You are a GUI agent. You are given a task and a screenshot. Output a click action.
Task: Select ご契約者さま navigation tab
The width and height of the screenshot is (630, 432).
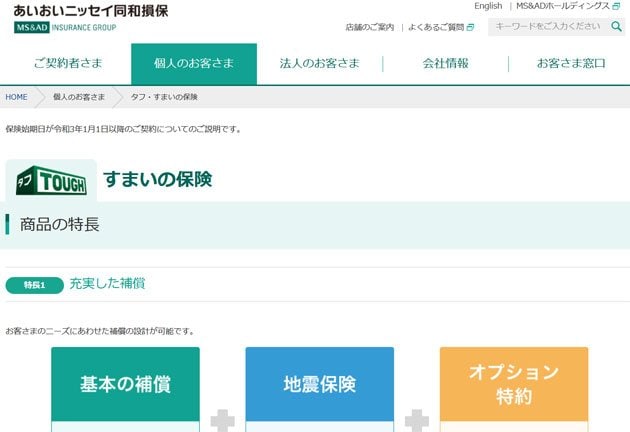tap(68, 63)
